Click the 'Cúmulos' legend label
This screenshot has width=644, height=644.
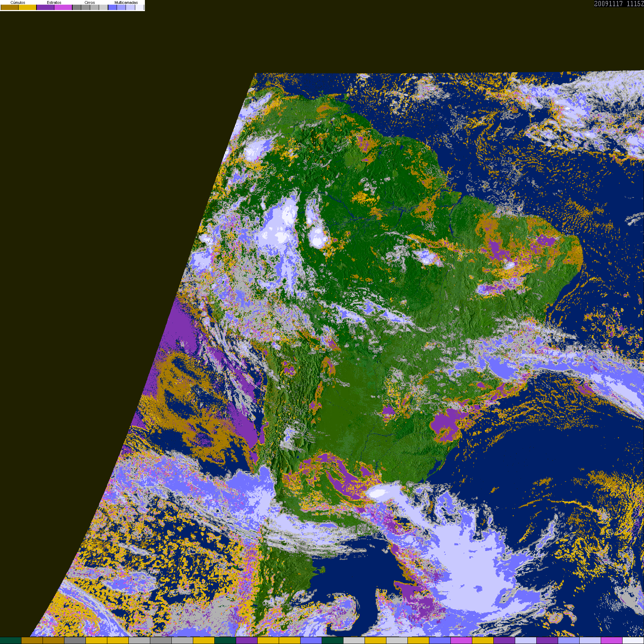click(x=18, y=3)
